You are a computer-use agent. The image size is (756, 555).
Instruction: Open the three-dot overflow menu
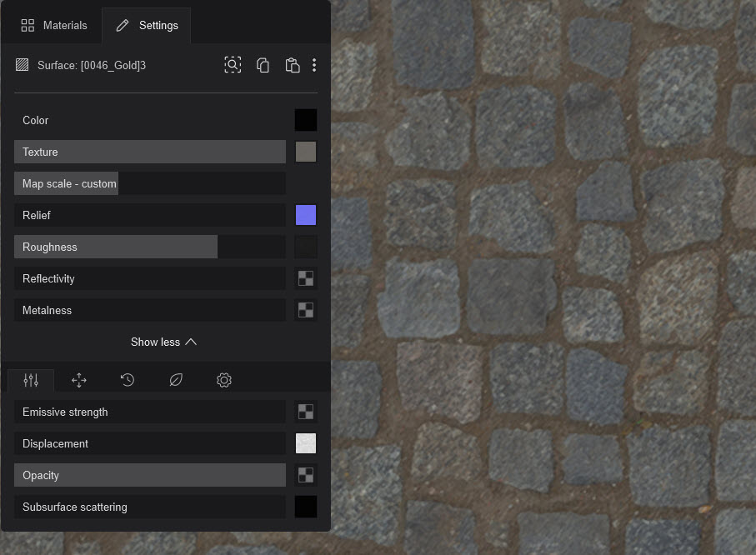pyautogui.click(x=314, y=64)
